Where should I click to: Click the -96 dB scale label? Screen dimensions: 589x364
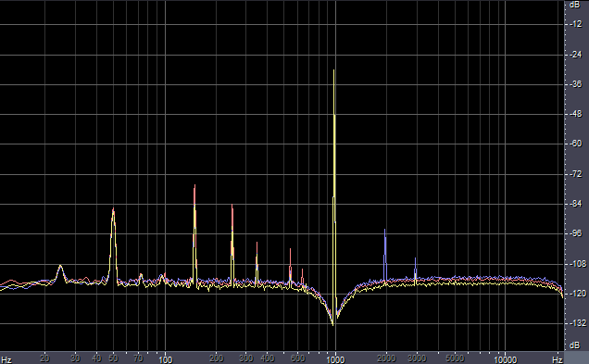coord(575,233)
